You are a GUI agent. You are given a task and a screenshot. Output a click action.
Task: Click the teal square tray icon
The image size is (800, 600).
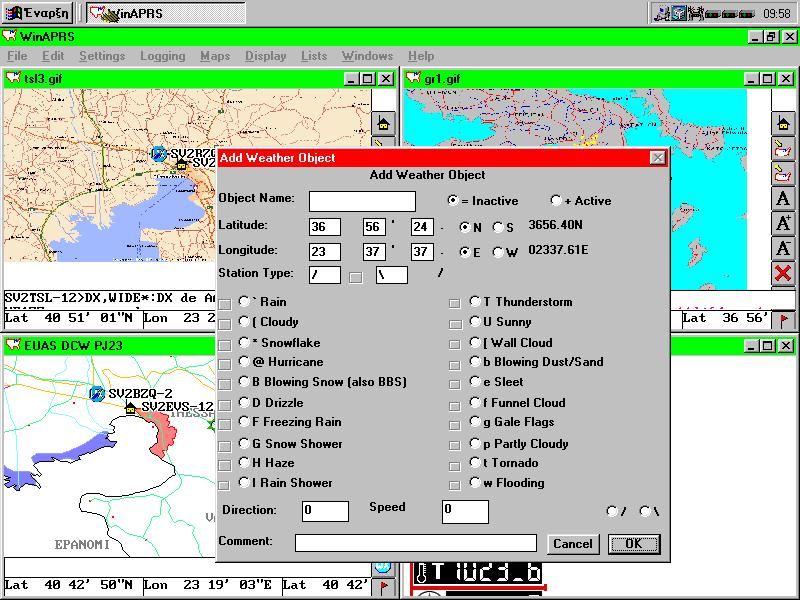679,13
